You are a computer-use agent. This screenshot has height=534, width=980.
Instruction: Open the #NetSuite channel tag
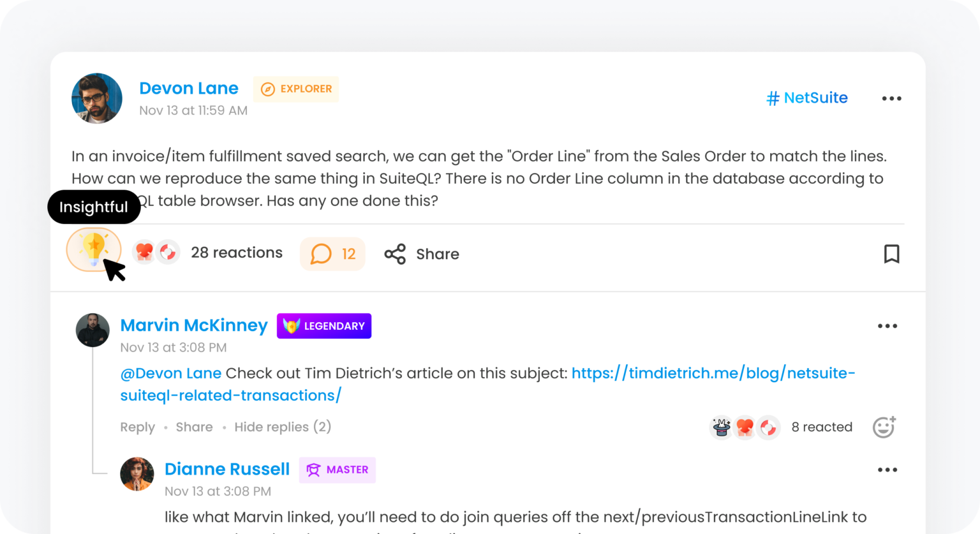point(807,98)
